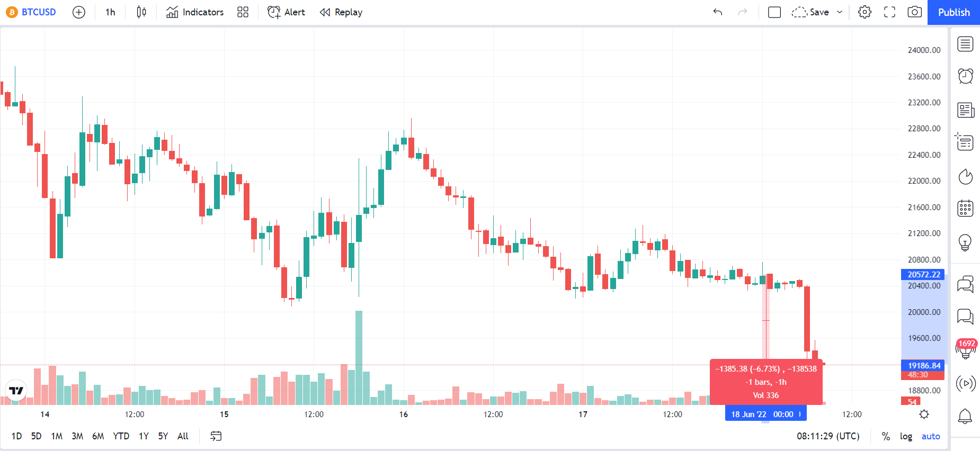This screenshot has width=980, height=451.
Task: Toggle percent scale
Action: (x=886, y=436)
